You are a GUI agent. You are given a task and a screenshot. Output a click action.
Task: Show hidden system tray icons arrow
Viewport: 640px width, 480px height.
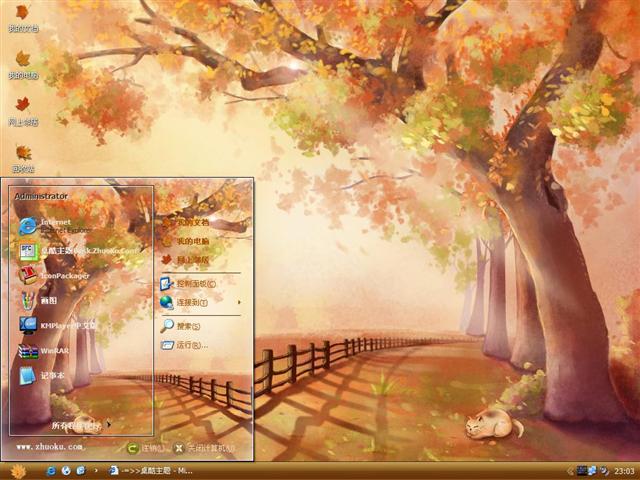[570, 471]
